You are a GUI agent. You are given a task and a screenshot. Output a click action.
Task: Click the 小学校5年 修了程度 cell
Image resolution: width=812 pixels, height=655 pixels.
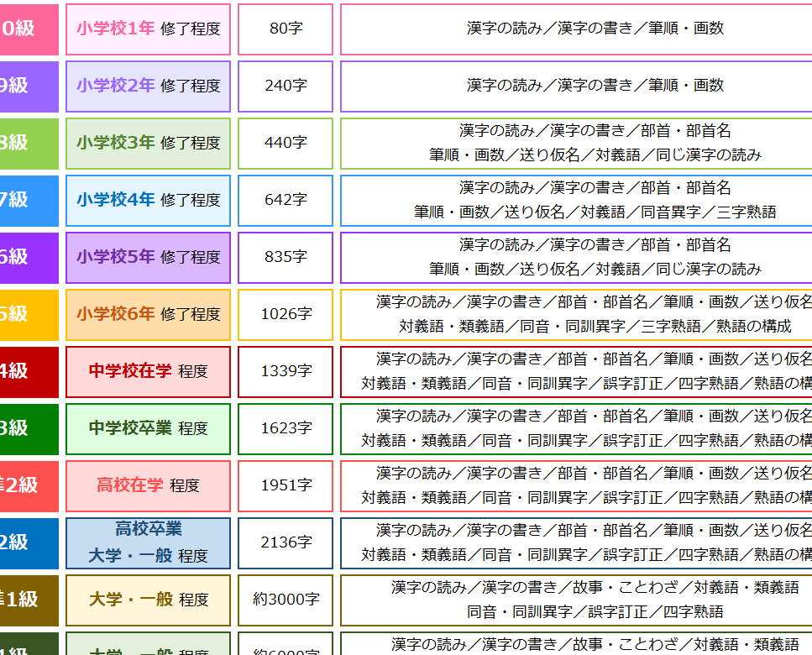pos(148,257)
